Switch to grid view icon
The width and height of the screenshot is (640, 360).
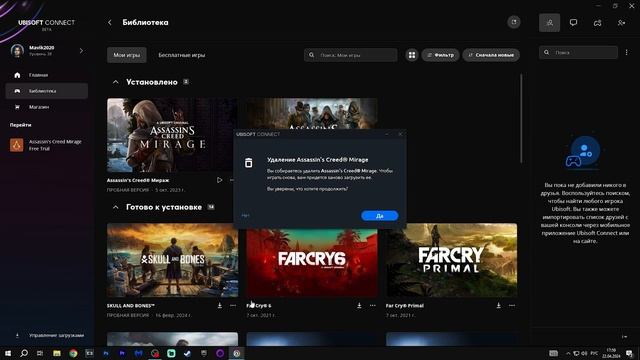tap(412, 55)
